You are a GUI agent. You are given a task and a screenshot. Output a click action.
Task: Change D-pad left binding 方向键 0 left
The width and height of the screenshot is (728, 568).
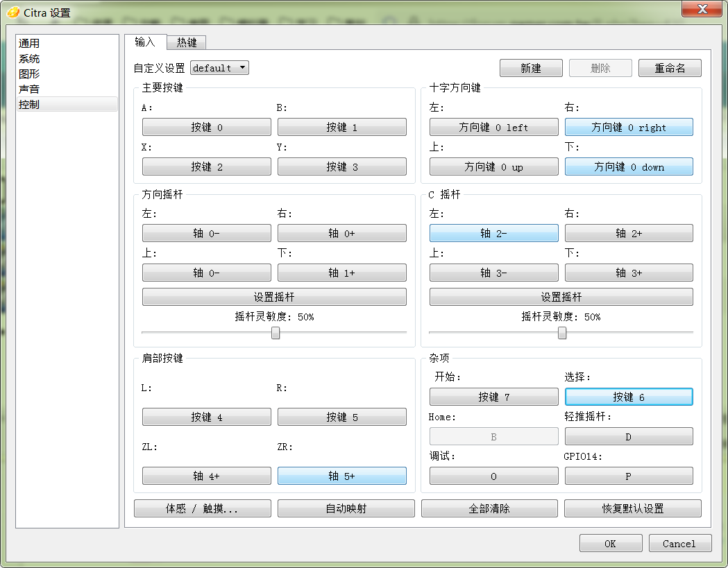pyautogui.click(x=493, y=127)
